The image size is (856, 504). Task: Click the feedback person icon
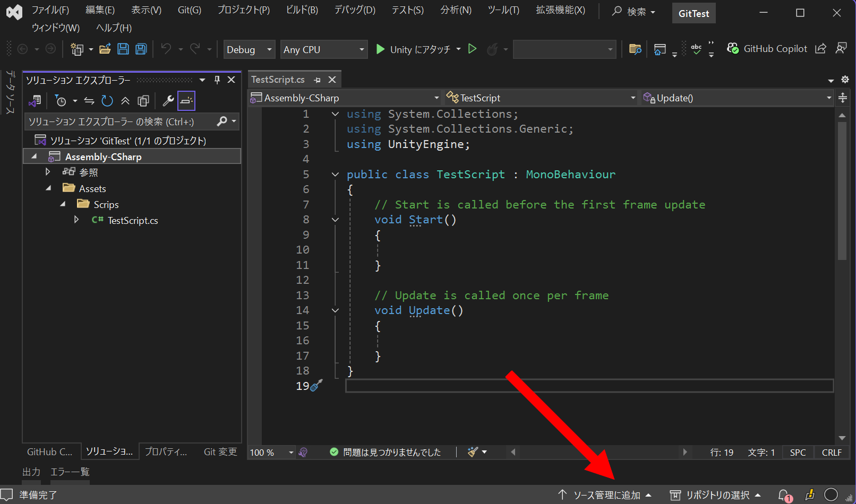(841, 48)
